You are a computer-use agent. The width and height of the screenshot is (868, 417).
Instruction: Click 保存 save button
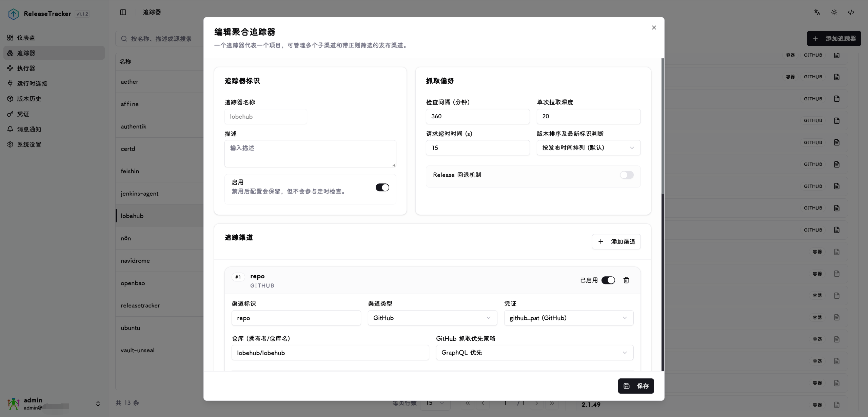[636, 386]
